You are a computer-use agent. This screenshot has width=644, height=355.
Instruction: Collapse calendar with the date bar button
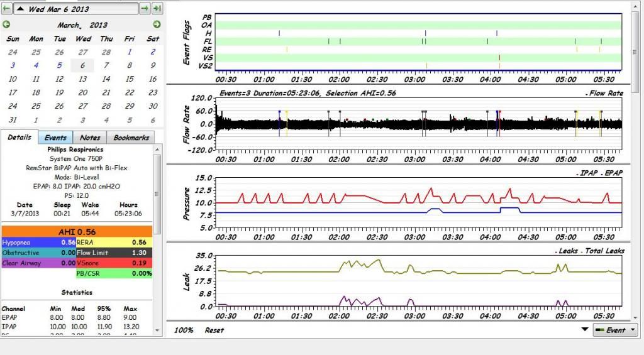[76, 8]
